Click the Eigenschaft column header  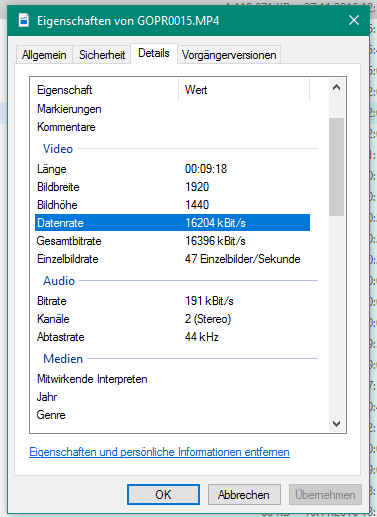(x=105, y=90)
